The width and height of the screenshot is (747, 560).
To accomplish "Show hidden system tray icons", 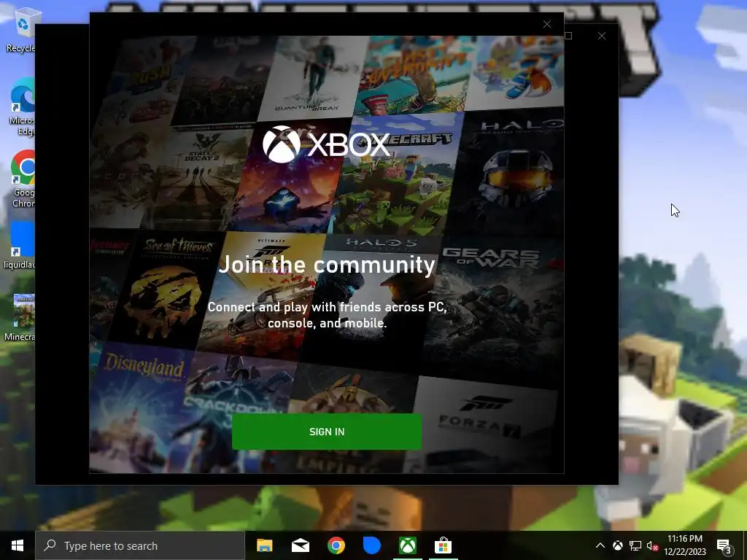I will (x=600, y=545).
